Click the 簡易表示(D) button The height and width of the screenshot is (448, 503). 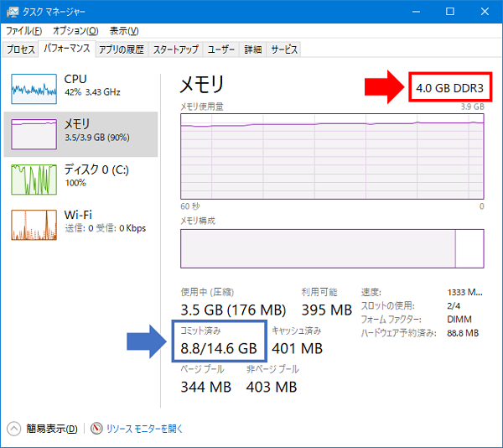pyautogui.click(x=51, y=429)
